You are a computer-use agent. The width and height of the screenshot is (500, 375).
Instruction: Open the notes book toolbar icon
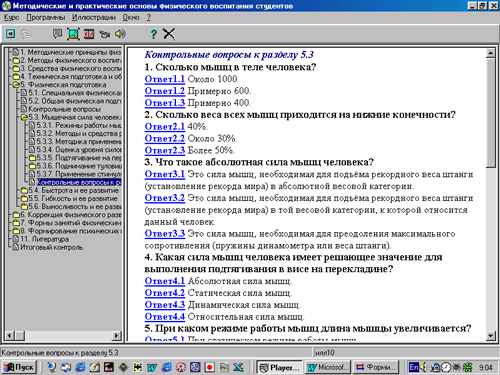click(58, 34)
